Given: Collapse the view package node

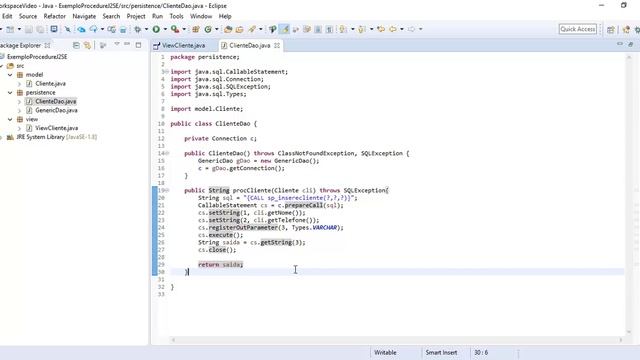Looking at the screenshot, I should [x=10, y=120].
